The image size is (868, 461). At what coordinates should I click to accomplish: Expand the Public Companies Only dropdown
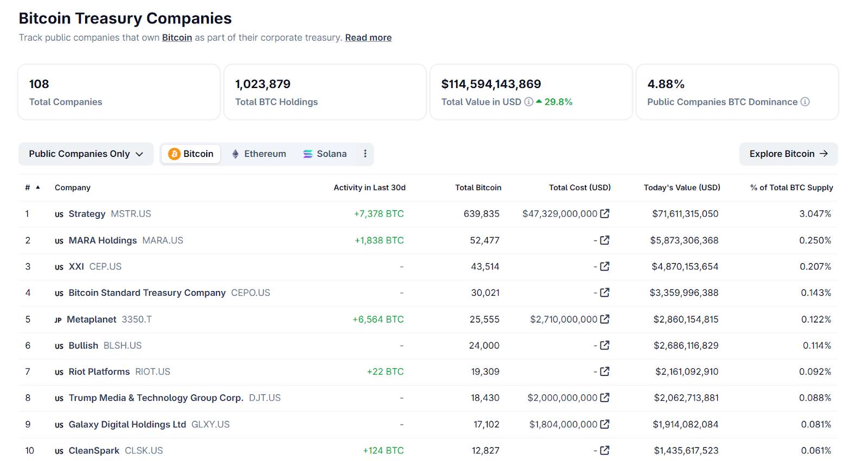[x=86, y=154]
